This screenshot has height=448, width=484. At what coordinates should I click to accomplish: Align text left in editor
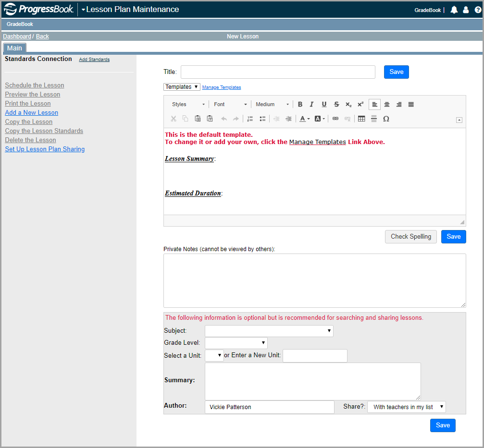point(374,104)
